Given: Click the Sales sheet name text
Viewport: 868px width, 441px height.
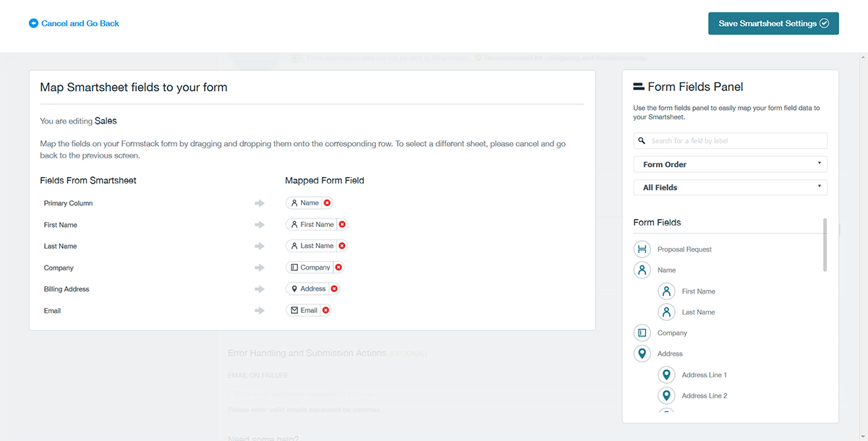Looking at the screenshot, I should point(106,121).
